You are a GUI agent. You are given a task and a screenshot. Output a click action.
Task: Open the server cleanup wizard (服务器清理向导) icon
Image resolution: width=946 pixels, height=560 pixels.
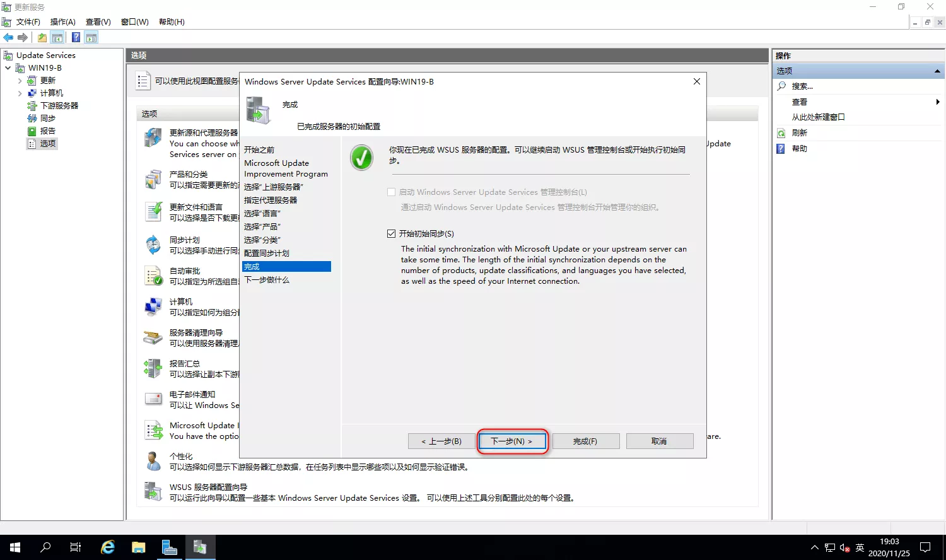pyautogui.click(x=153, y=337)
